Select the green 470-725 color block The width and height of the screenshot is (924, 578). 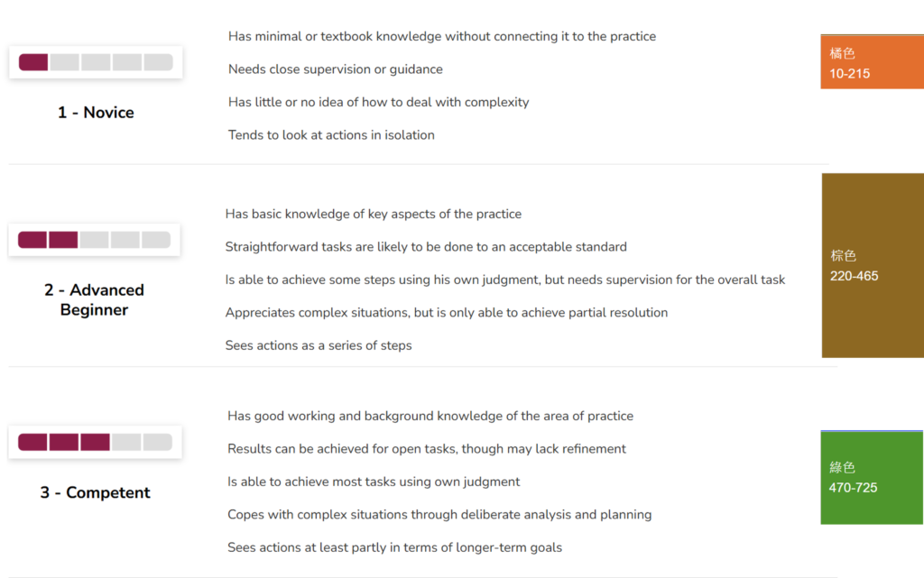[x=873, y=478]
